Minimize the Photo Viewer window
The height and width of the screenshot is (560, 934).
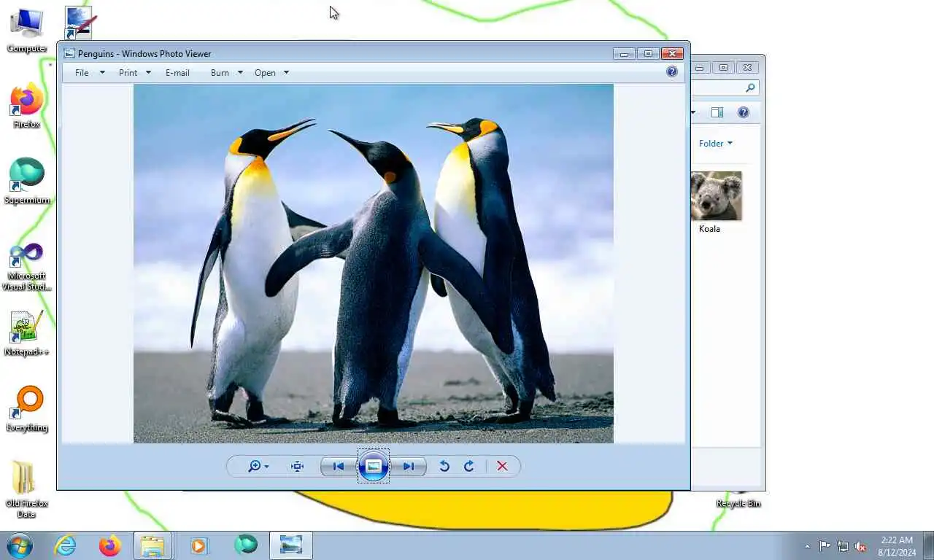pos(624,53)
